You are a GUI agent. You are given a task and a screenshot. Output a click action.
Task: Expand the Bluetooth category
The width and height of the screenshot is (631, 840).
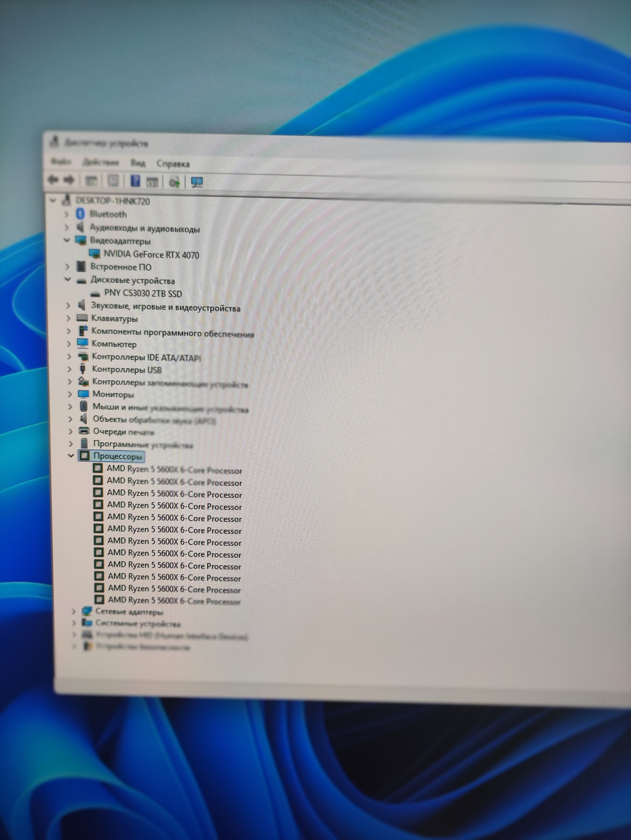(x=67, y=215)
